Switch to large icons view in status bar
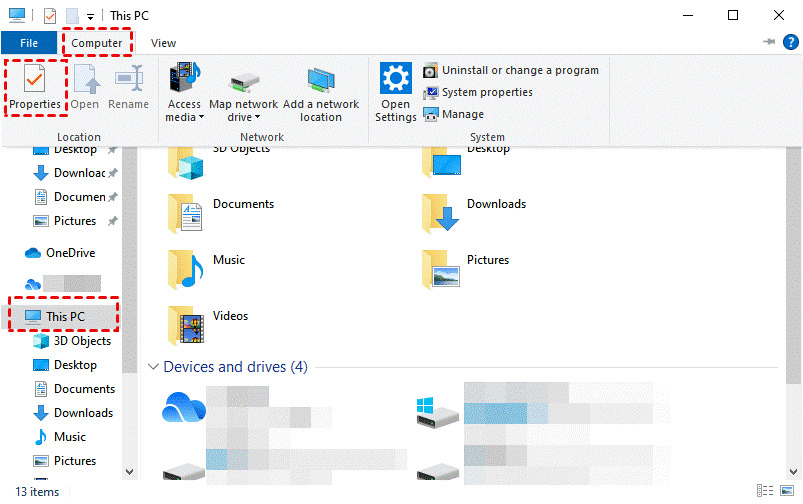 click(789, 491)
